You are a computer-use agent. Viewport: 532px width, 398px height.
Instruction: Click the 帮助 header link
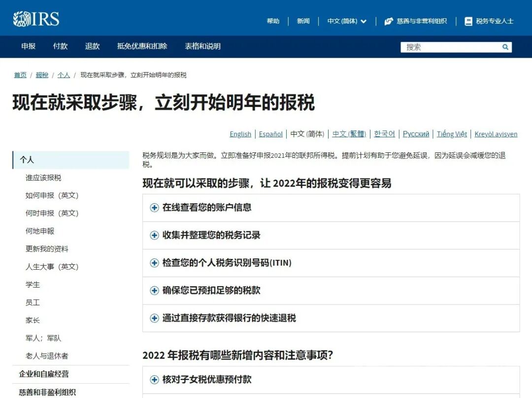click(x=273, y=21)
